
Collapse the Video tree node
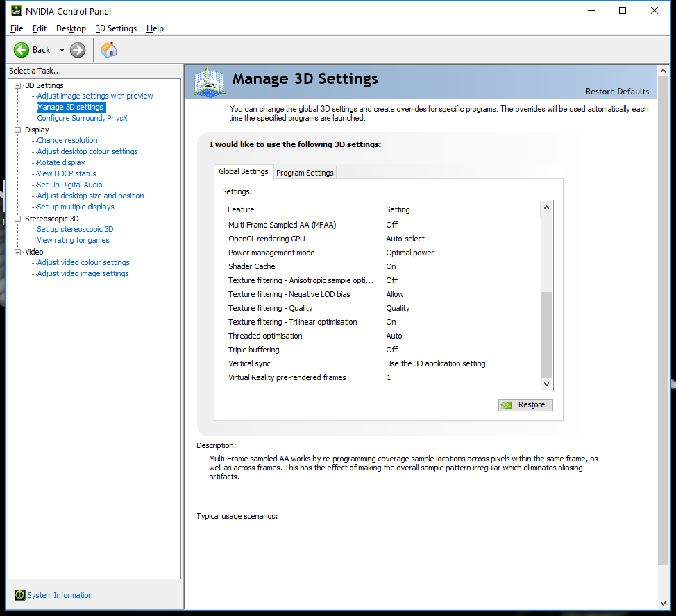click(x=17, y=252)
